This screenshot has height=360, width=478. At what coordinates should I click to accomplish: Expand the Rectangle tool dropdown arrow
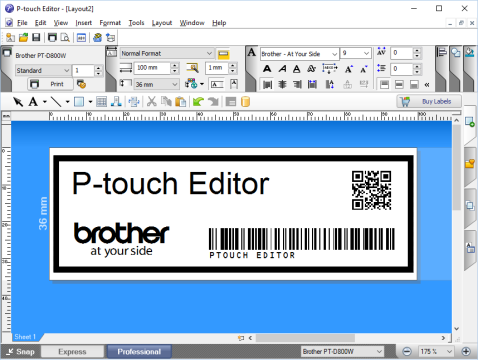pos(90,102)
